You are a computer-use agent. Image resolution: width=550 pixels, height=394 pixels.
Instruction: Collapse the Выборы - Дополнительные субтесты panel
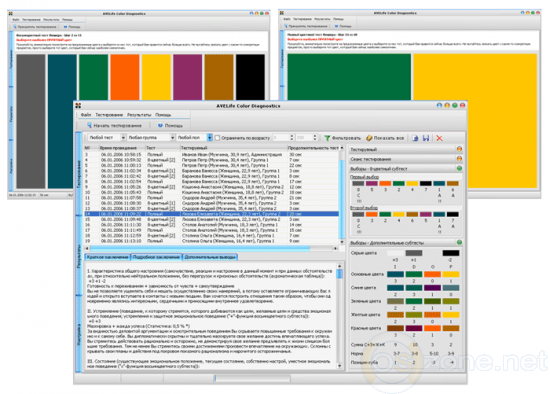[459, 242]
